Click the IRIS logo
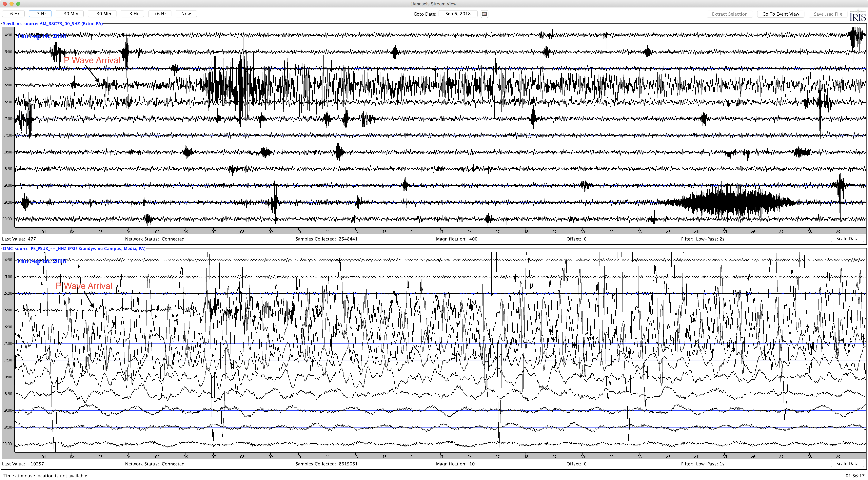 click(857, 15)
